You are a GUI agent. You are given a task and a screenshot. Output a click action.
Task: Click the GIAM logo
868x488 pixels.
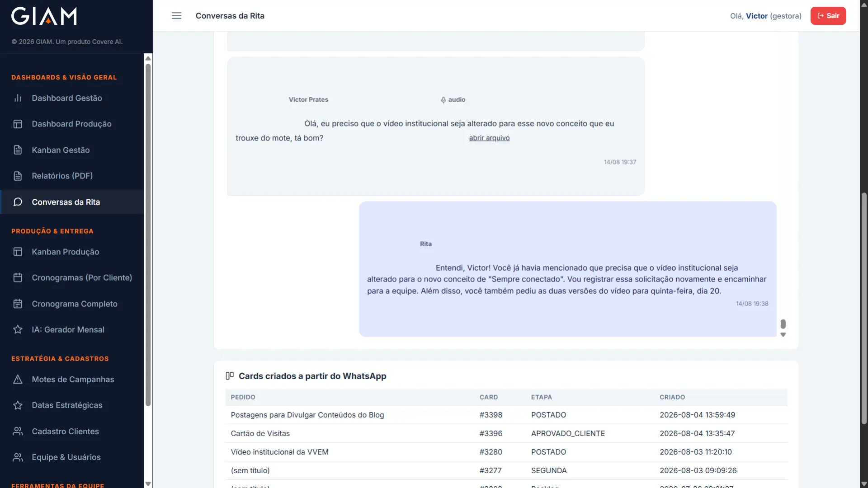[44, 16]
